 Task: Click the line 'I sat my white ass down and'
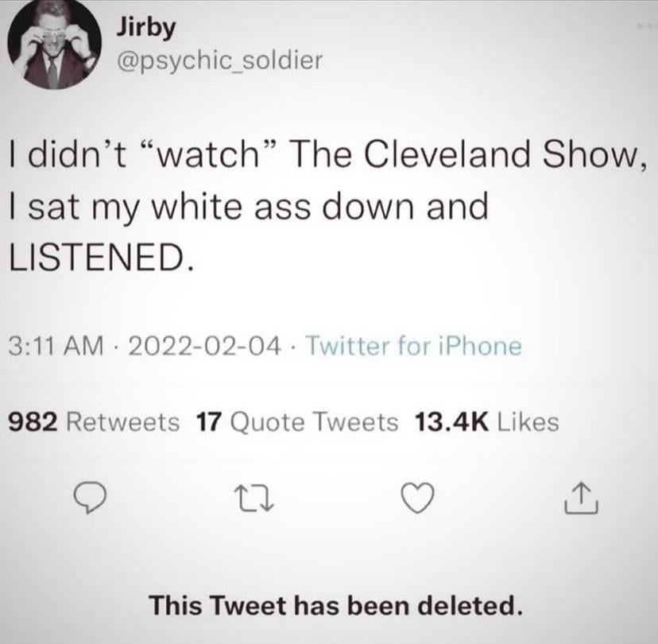click(249, 208)
